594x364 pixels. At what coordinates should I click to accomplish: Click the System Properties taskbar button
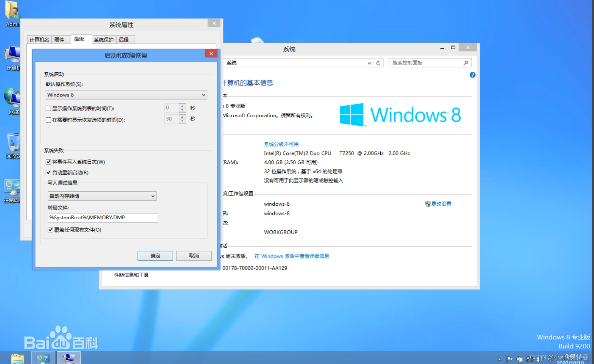point(69,358)
